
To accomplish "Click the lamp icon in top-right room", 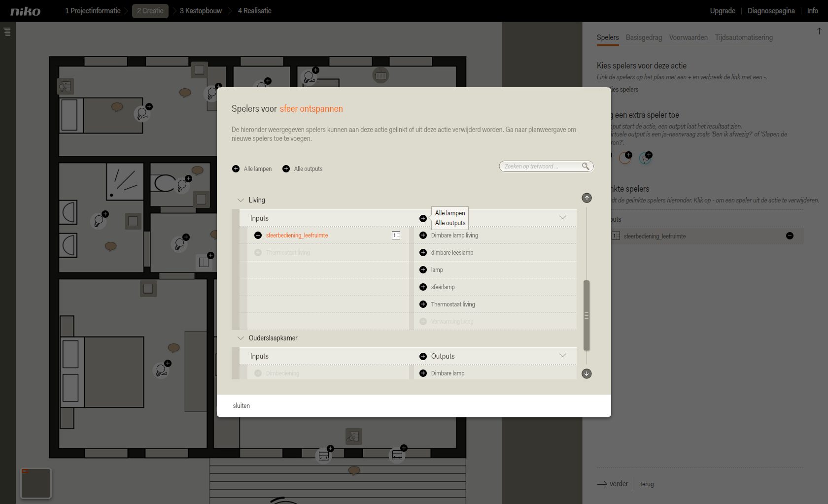I will pyautogui.click(x=310, y=76).
